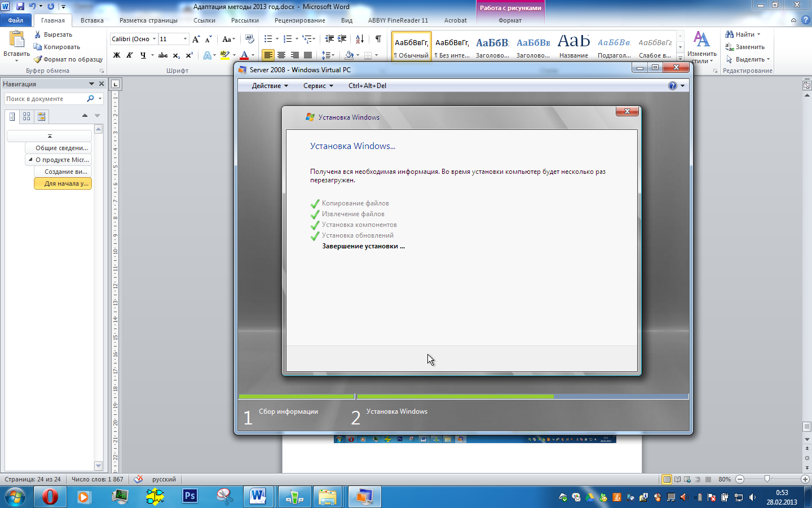Screen dimensions: 812x508
Task: Open the Opera browser from taskbar
Action: pyautogui.click(x=50, y=497)
